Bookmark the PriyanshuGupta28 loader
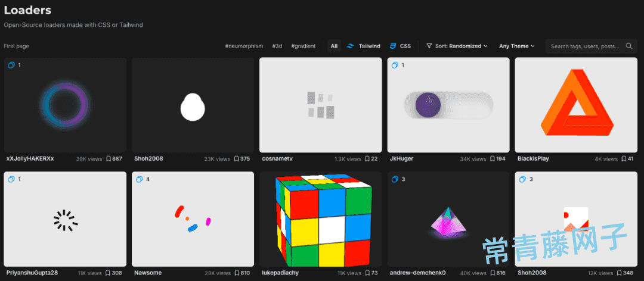 (x=107, y=273)
